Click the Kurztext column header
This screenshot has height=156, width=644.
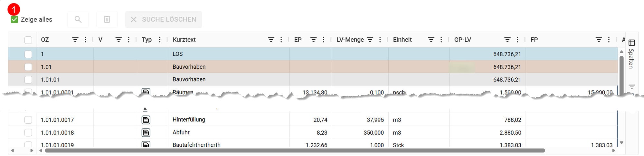coord(184,40)
